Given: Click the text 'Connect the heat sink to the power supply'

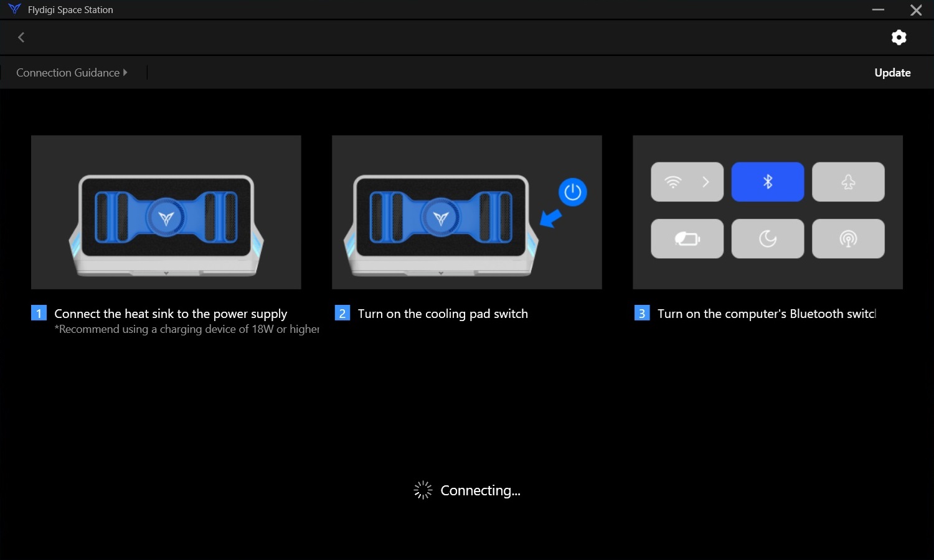Looking at the screenshot, I should 171,314.
